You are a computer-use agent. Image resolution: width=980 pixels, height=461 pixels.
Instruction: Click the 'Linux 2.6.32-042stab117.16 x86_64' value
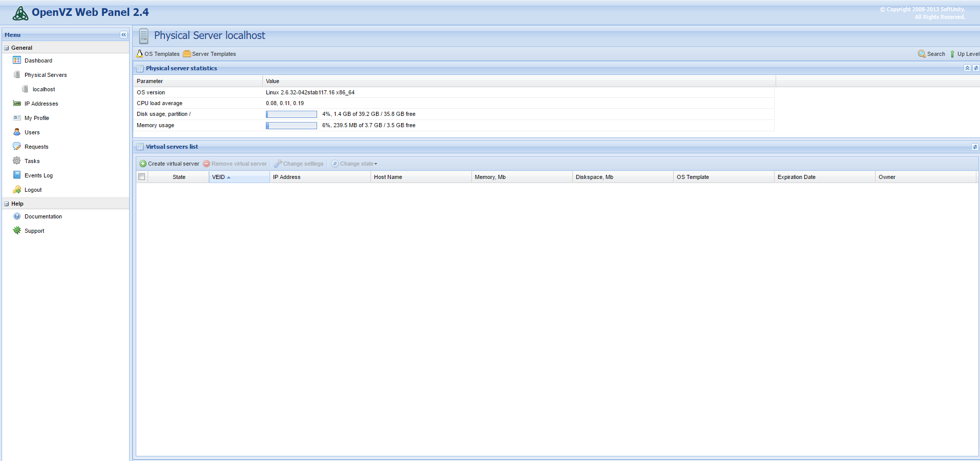pyautogui.click(x=310, y=92)
